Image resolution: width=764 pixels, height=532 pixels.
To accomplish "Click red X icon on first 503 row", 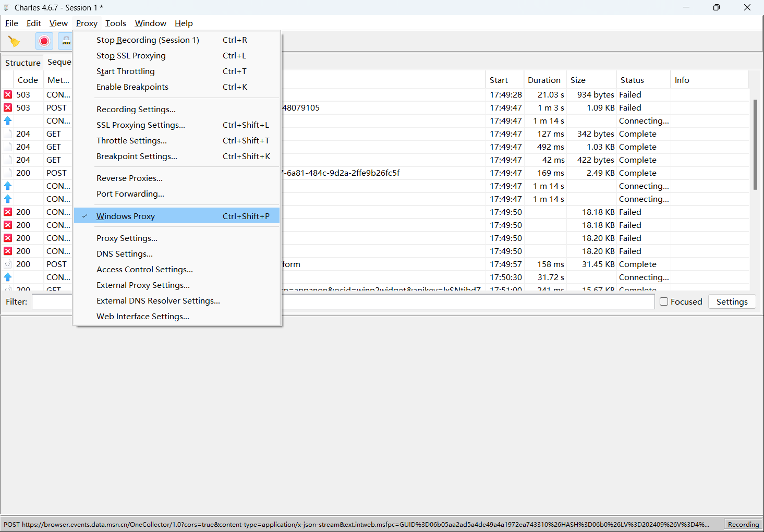I will click(x=8, y=95).
